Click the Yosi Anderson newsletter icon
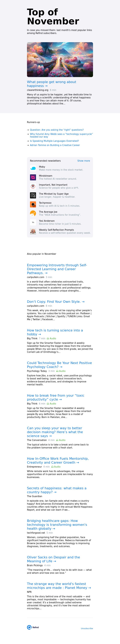Screen dimensions: 120x644 coord(33,222)
